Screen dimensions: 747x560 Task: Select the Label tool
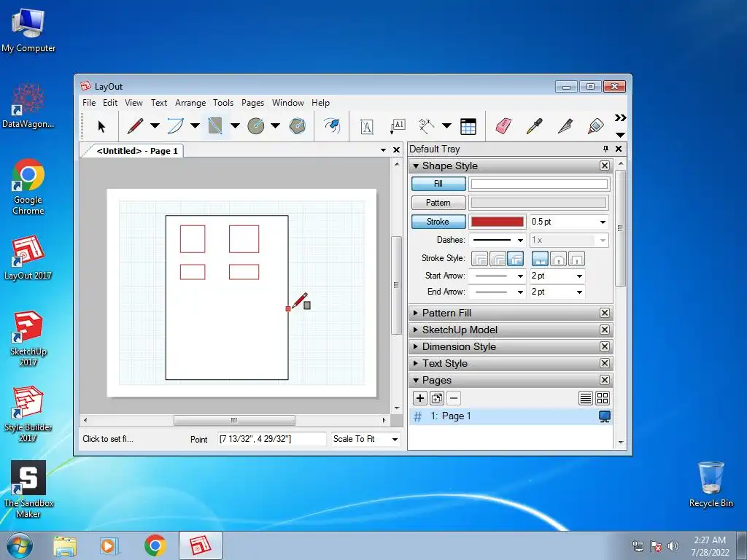point(398,126)
